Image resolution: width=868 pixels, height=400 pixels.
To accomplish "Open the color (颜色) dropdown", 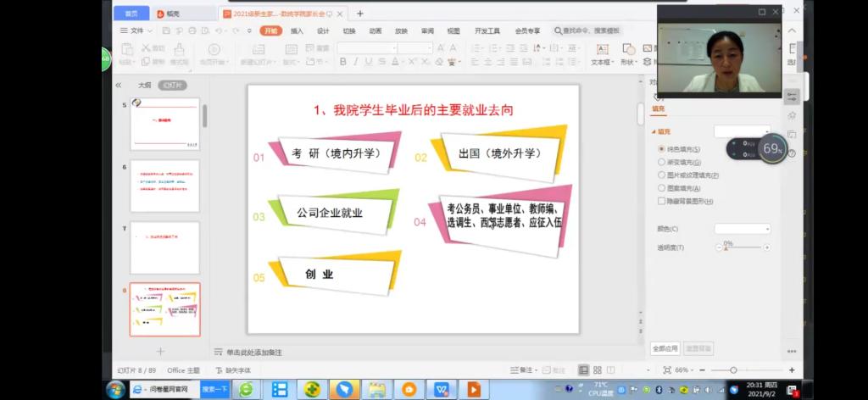I will pos(743,229).
